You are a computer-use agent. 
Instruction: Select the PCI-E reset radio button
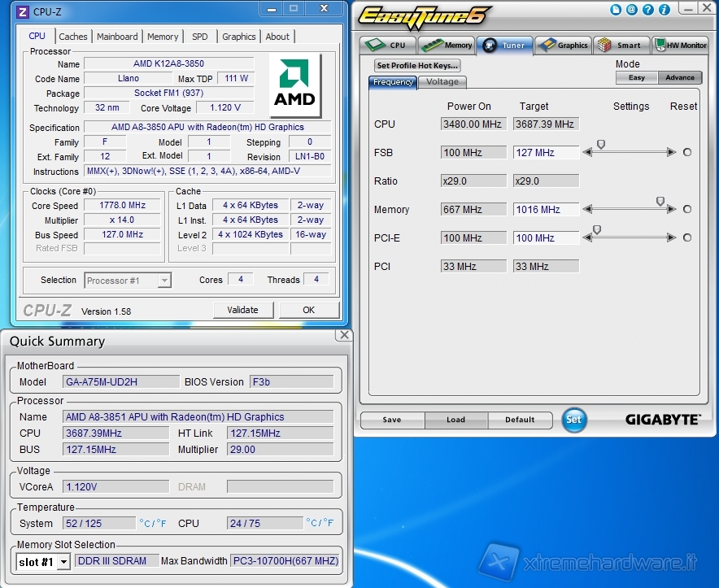(x=687, y=238)
